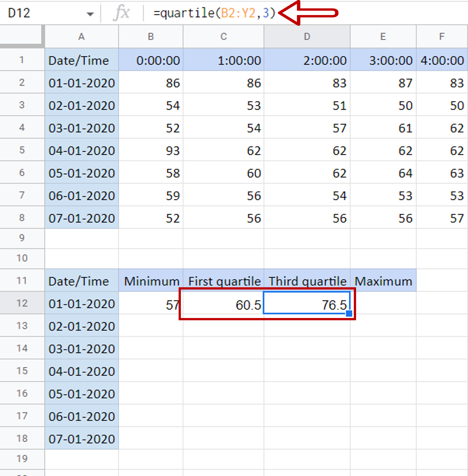Select column A header
468x476 pixels.
[82, 36]
